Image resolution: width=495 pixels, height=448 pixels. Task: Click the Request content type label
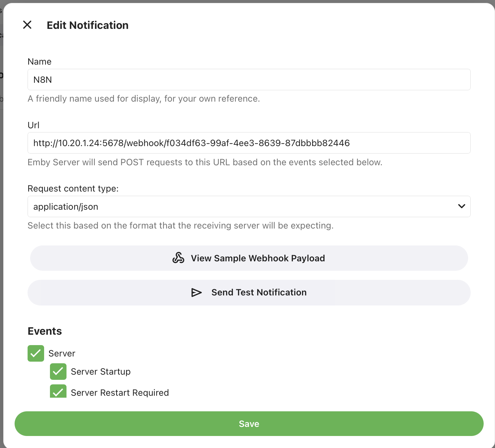tap(73, 189)
